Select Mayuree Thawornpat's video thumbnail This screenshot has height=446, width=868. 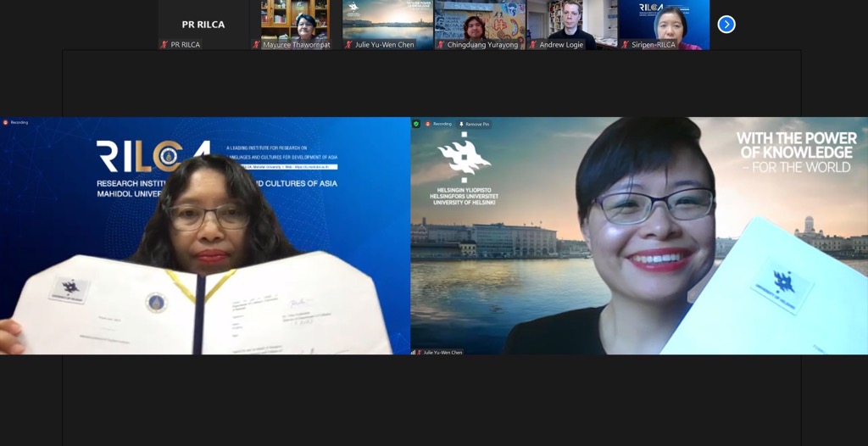296,25
